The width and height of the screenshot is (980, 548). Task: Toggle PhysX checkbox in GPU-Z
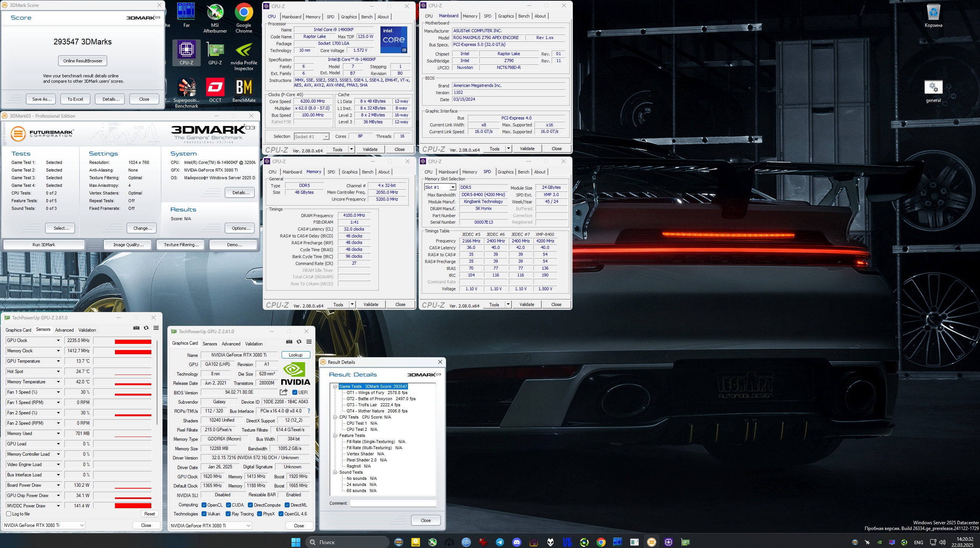[x=259, y=514]
